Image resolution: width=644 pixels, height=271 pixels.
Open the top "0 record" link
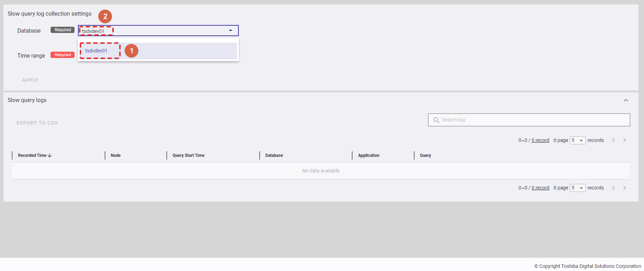pyautogui.click(x=540, y=140)
